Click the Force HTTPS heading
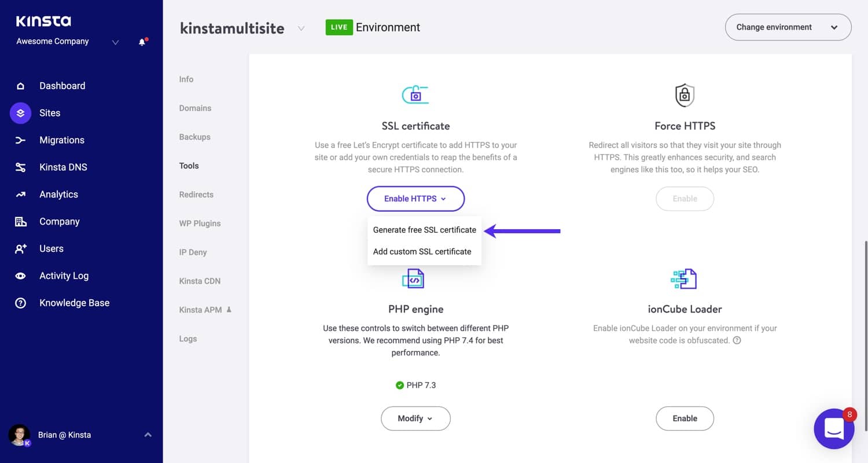 point(685,126)
